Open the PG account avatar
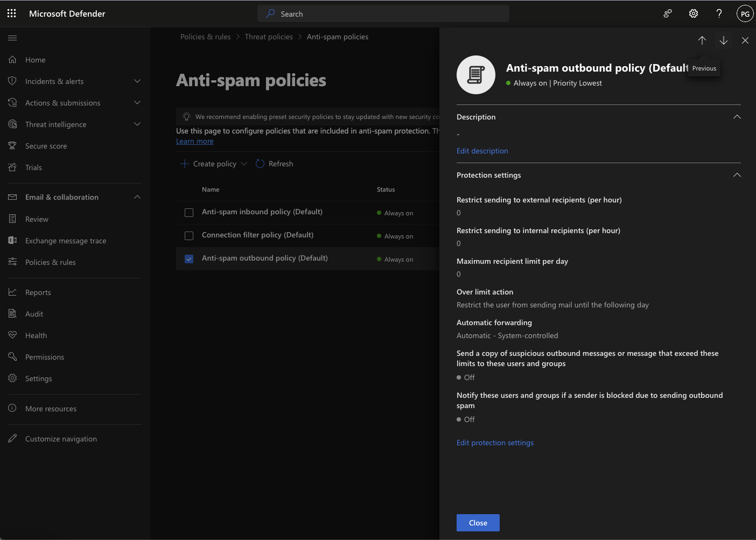Screen dimensions: 756x540 click(745, 14)
